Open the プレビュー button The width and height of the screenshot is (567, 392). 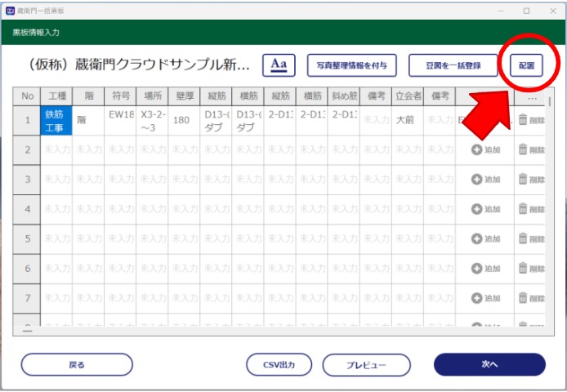pyautogui.click(x=366, y=364)
